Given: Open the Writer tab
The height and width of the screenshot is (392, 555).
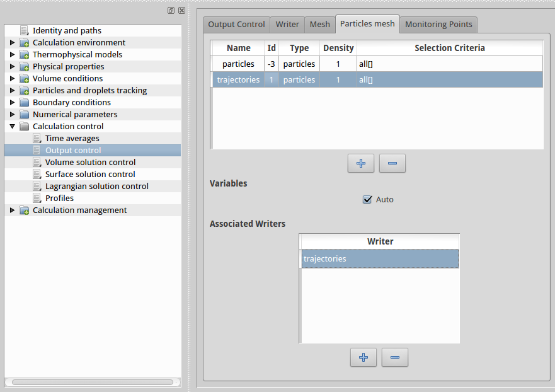Looking at the screenshot, I should pos(287,25).
